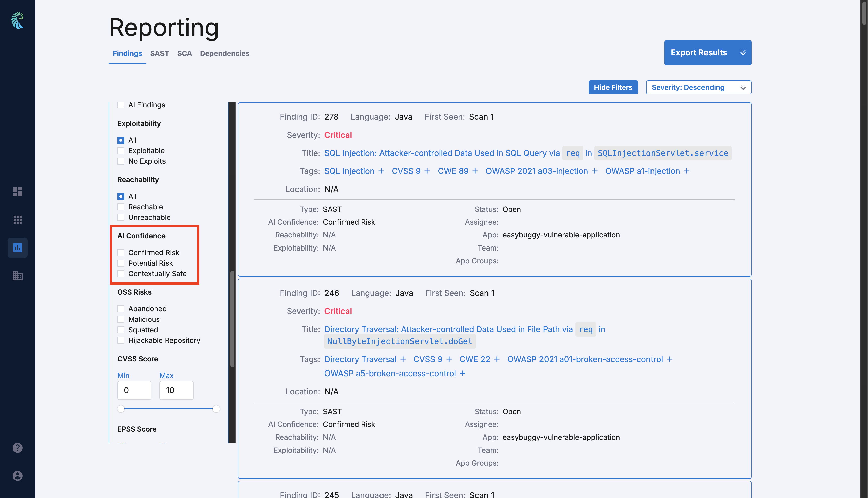This screenshot has height=498, width=868.
Task: Click the filter panel vertical scrollbar
Action: [232, 319]
